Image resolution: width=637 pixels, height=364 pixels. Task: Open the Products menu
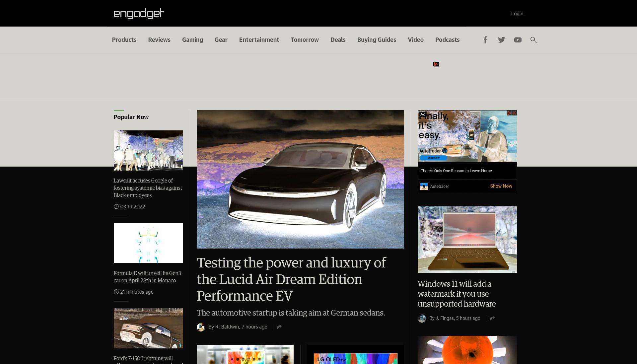pos(124,40)
